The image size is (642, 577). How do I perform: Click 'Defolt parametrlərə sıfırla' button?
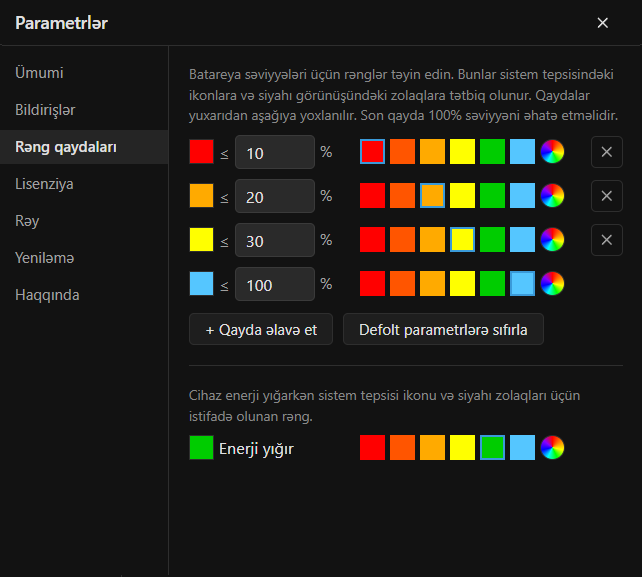(443, 329)
